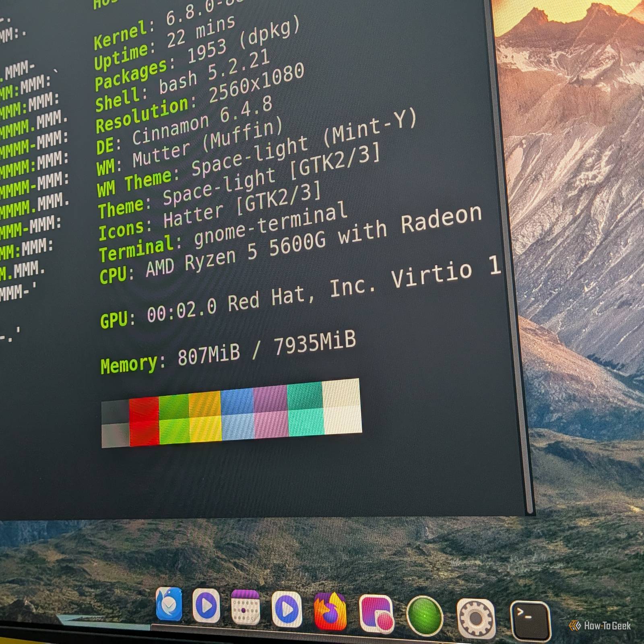Click the 'GPU' label in terminal output

114,320
